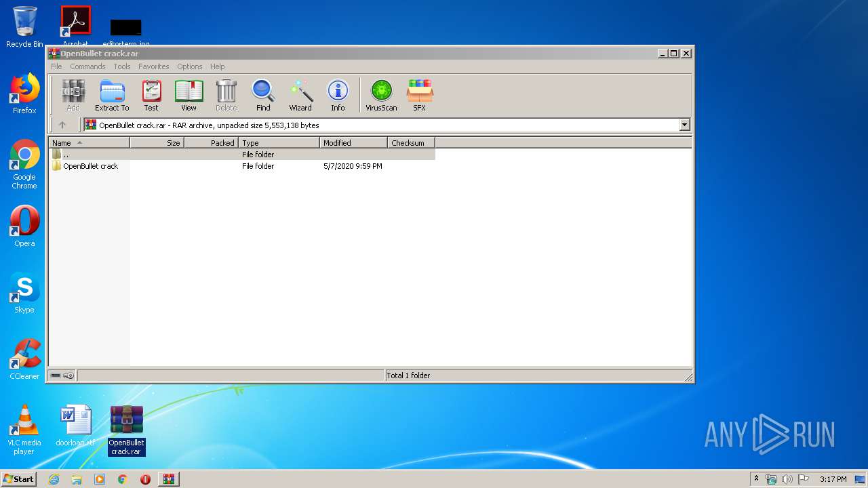Switch to the WinRAR taskbar button

pyautogui.click(x=168, y=479)
